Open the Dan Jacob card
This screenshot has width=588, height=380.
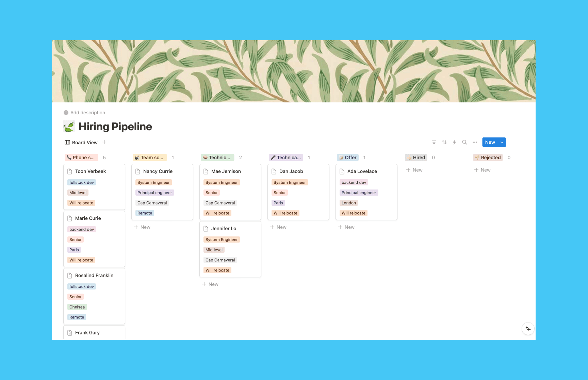click(298, 192)
